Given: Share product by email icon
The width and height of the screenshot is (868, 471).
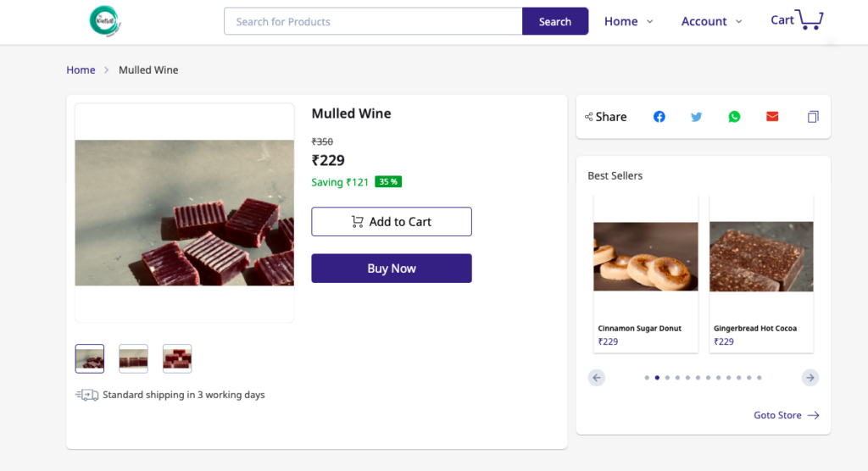Looking at the screenshot, I should click(x=772, y=117).
